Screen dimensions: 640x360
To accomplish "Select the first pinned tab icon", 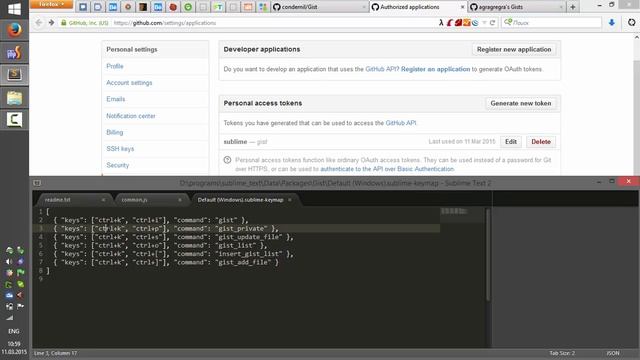I will 83,7.
